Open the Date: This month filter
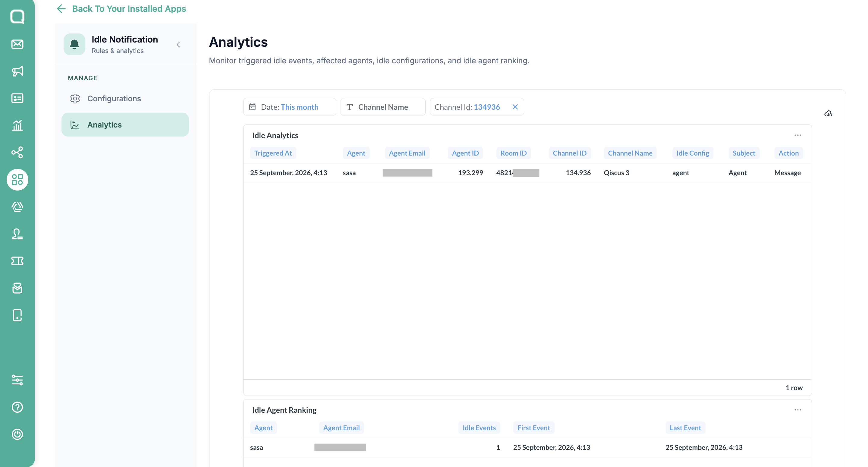Viewport: 868px width, 467px height. (289, 107)
